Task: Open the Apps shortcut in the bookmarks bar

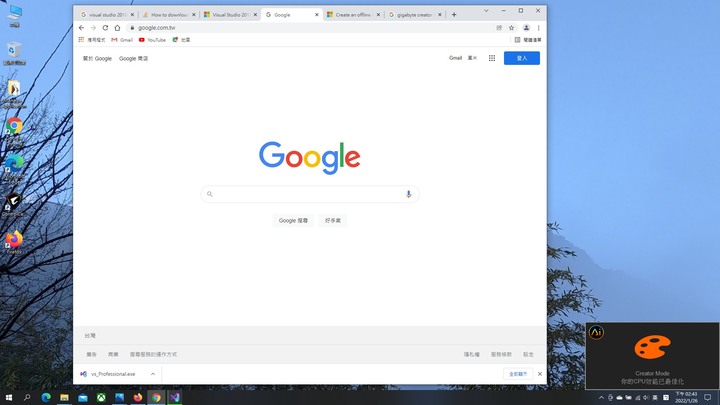Action: pos(92,40)
